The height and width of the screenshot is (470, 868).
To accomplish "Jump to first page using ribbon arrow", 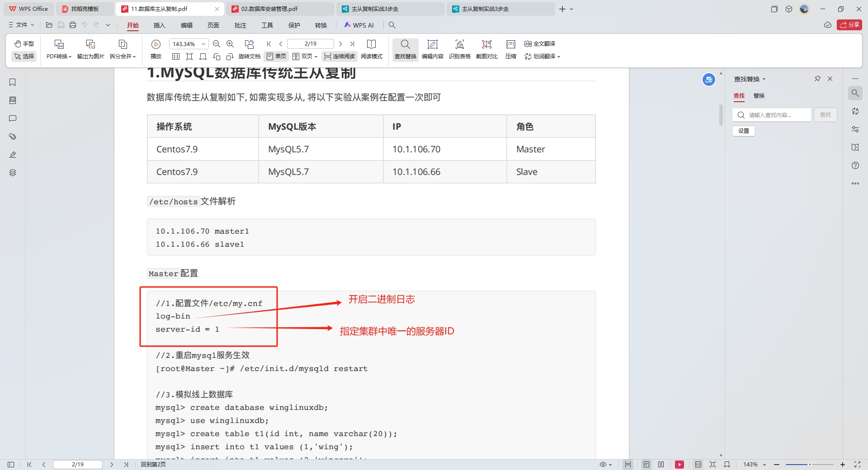I will pos(269,44).
